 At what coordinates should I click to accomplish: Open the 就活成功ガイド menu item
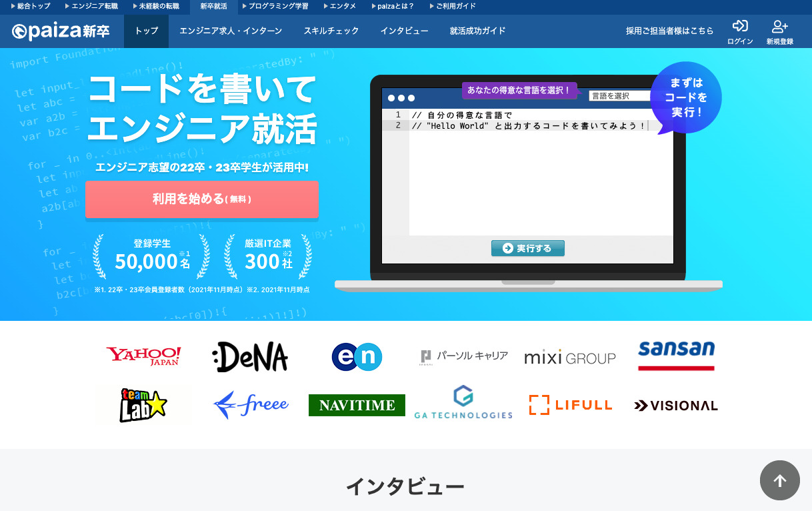tap(478, 31)
